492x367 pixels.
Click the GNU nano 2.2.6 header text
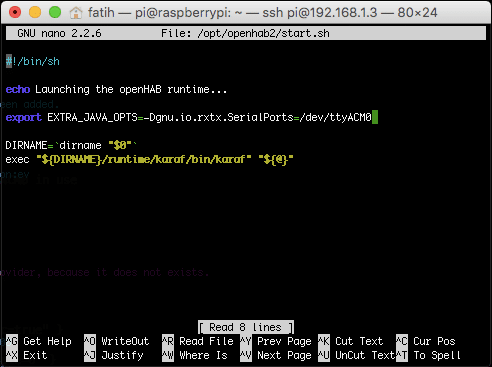(x=59, y=33)
